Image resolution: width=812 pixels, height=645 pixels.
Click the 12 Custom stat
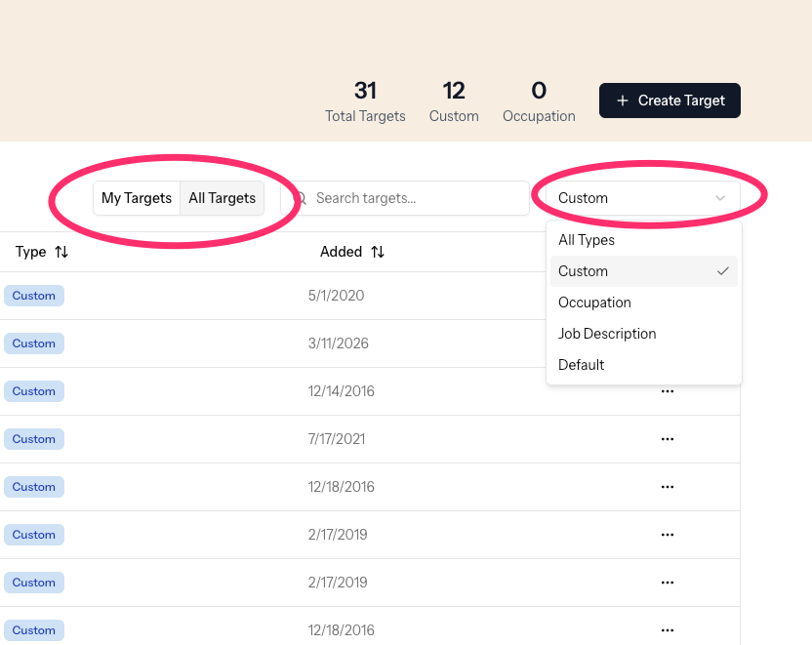point(454,101)
